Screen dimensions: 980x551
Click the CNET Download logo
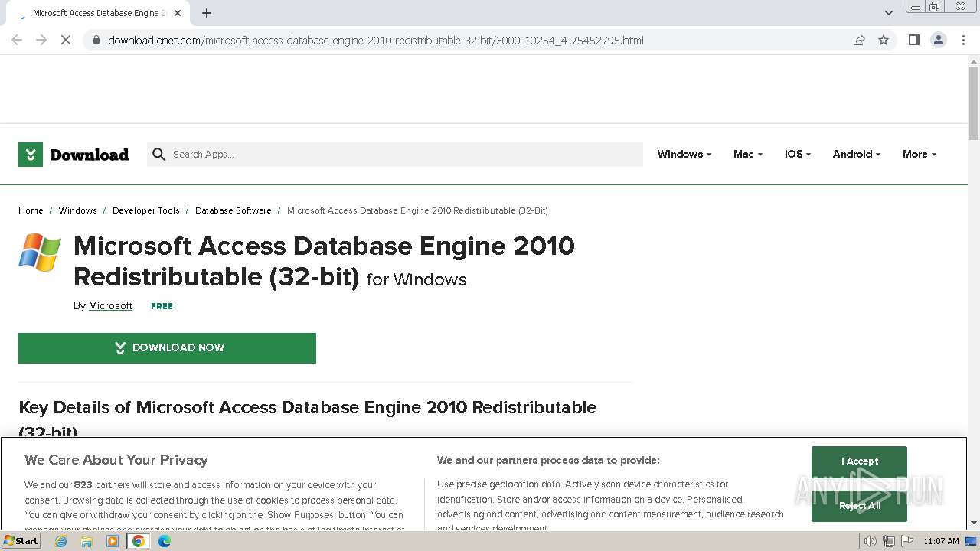pyautogui.click(x=73, y=155)
